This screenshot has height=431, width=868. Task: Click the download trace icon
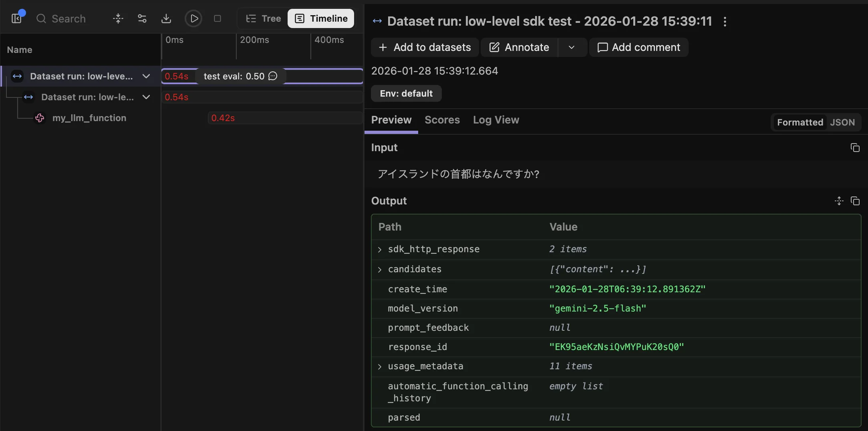(166, 18)
